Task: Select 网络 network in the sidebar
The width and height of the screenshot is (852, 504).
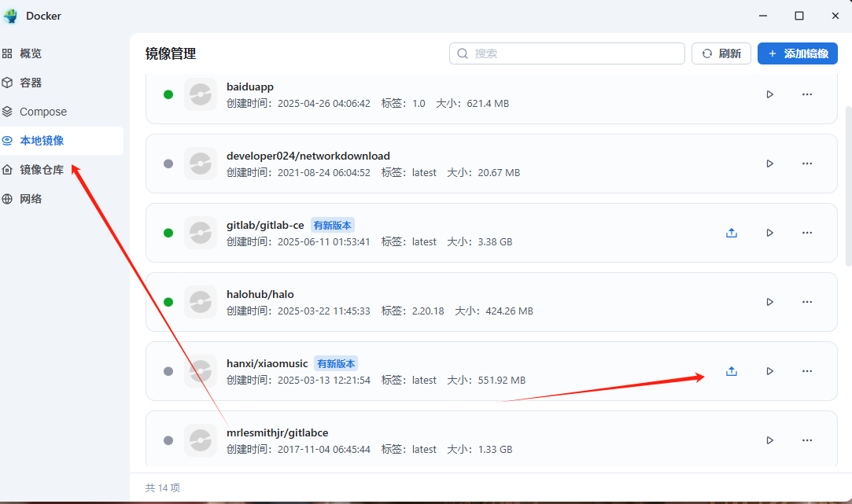Action: tap(31, 199)
